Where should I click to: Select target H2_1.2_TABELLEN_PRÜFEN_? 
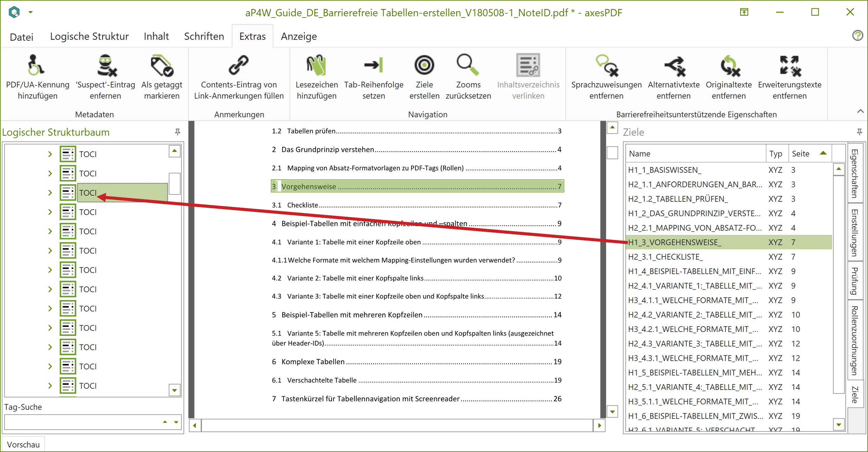(729, 199)
